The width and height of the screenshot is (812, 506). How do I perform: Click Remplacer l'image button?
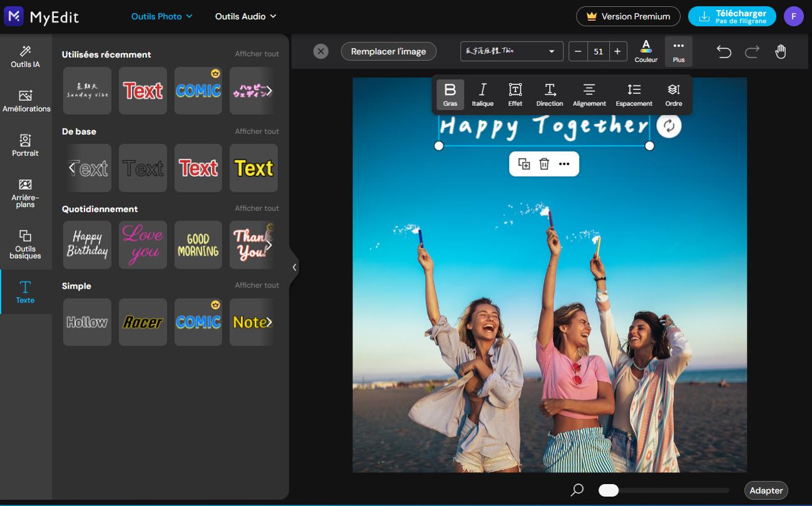point(388,51)
